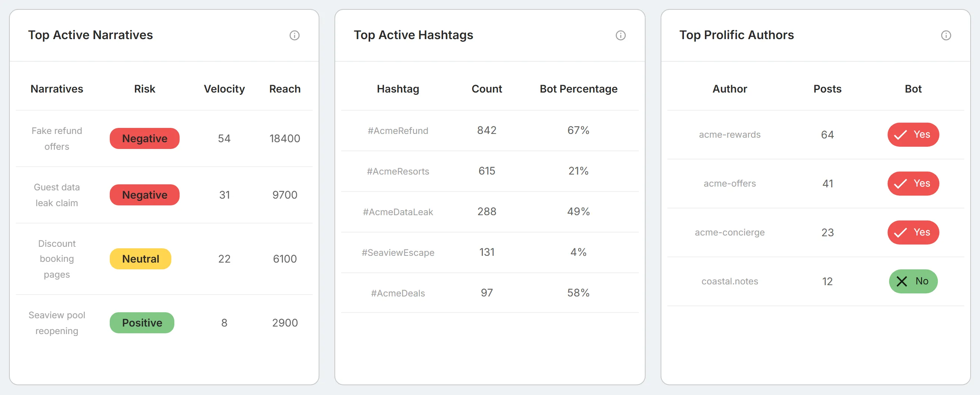
Task: Click the #AcmeRefund hashtag
Action: pos(398,131)
